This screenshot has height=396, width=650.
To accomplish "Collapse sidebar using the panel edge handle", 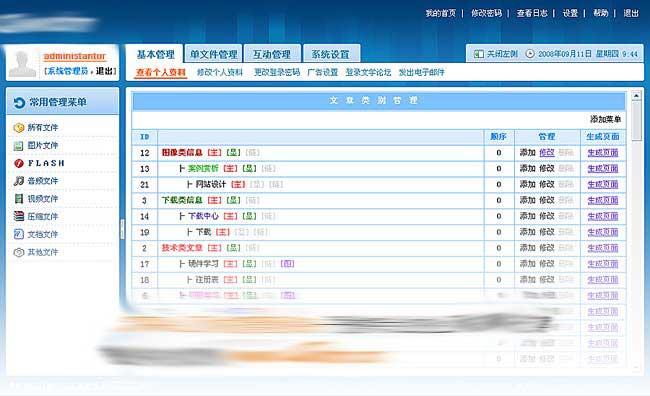I will tap(122, 229).
